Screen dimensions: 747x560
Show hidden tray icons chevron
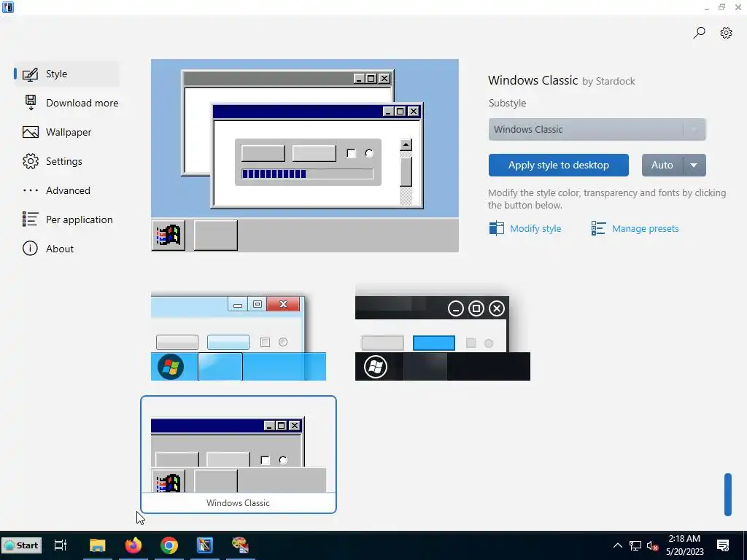pyautogui.click(x=617, y=545)
